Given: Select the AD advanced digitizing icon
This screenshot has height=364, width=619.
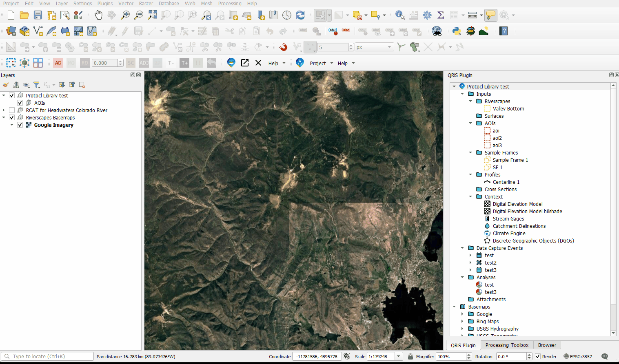Looking at the screenshot, I should (58, 63).
